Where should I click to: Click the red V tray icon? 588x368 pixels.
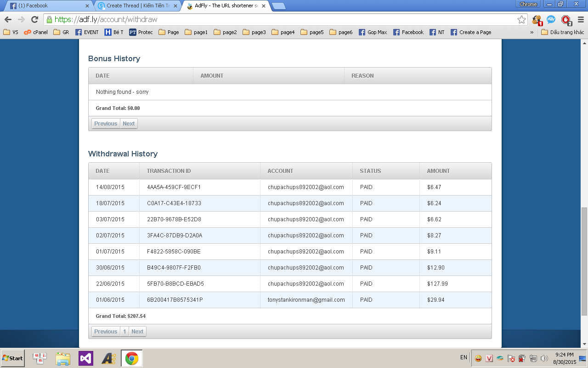[x=489, y=358]
